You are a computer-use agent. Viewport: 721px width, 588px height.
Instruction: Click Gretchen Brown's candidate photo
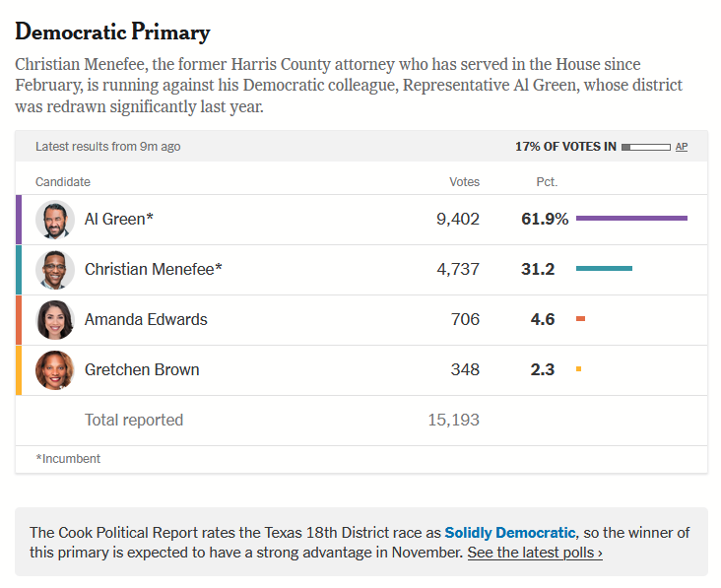[55, 370]
